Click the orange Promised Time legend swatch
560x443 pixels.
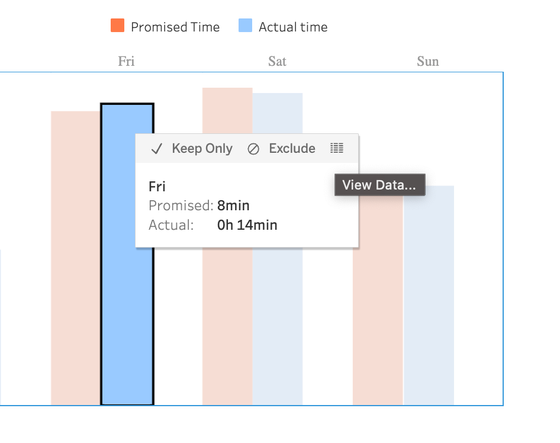[118, 26]
